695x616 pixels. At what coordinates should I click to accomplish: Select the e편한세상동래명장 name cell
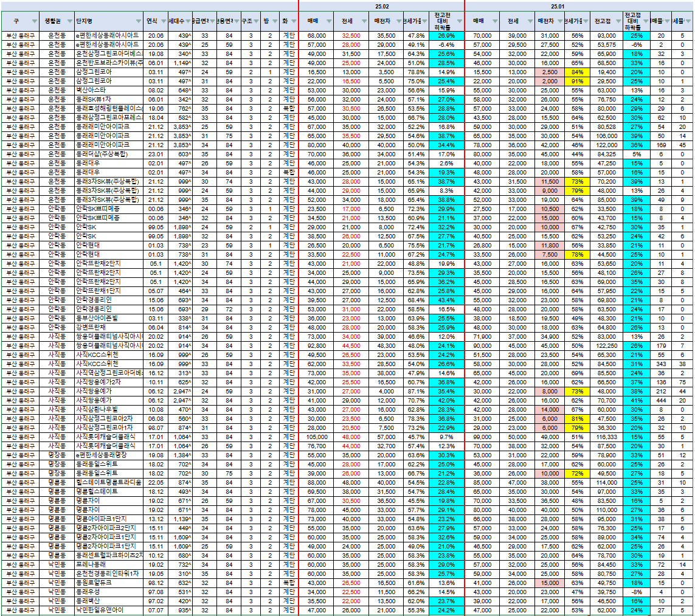[109, 455]
